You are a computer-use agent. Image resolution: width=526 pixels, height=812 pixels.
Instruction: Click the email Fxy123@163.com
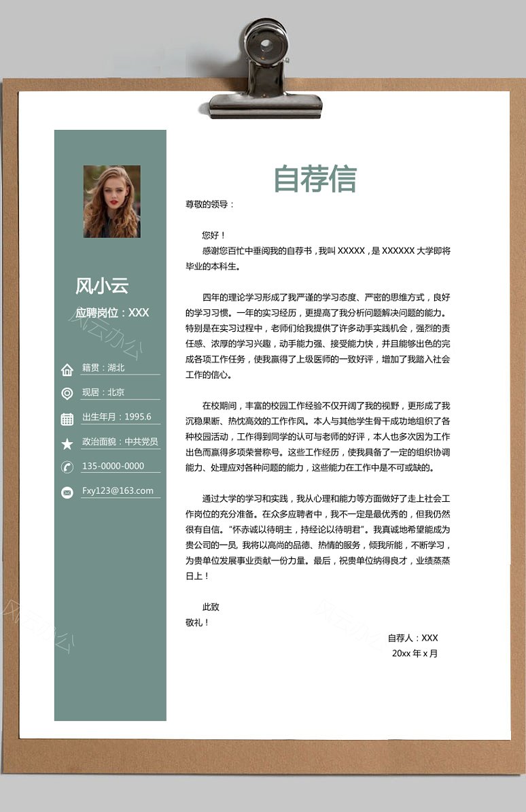(x=118, y=490)
